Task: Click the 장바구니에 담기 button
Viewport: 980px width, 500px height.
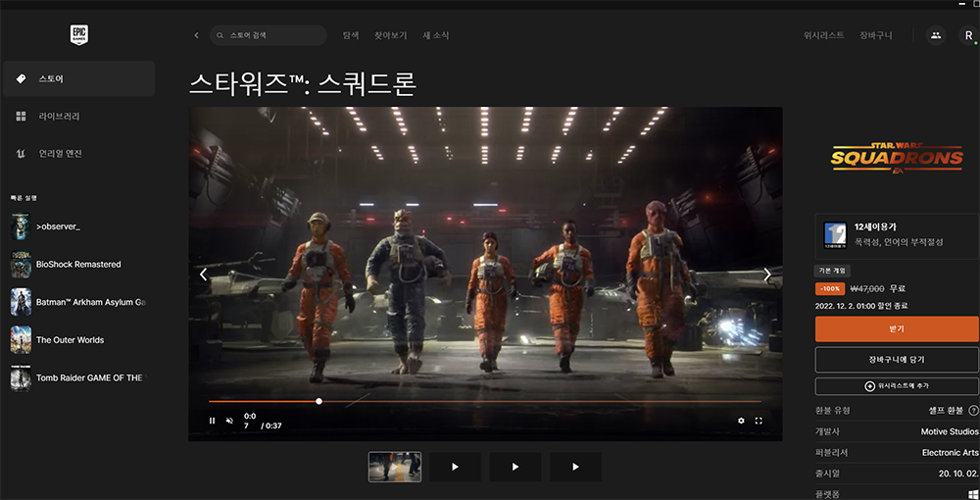Action: point(897,360)
